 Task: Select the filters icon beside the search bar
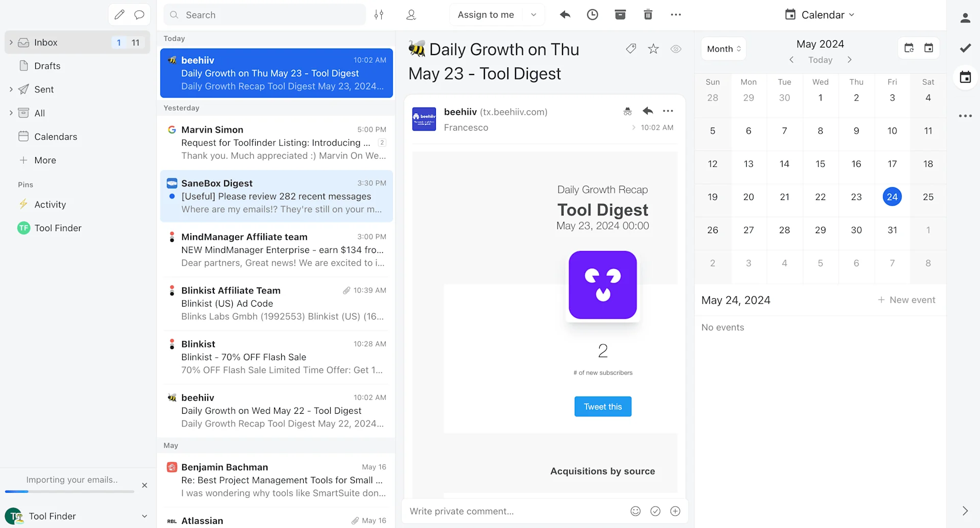(379, 14)
